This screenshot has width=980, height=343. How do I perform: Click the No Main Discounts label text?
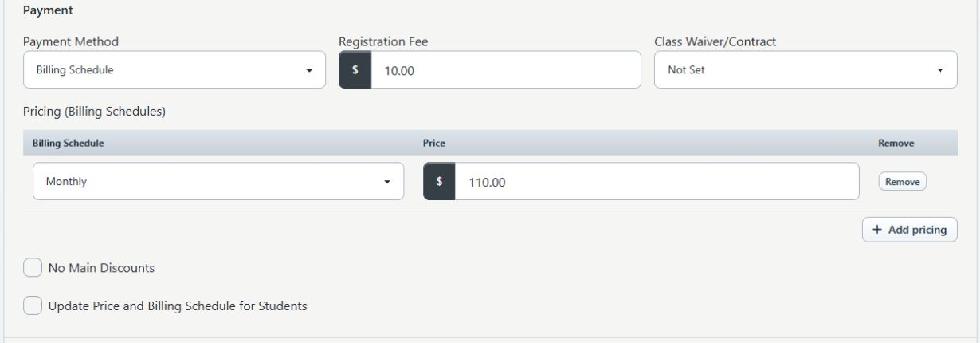(x=101, y=268)
